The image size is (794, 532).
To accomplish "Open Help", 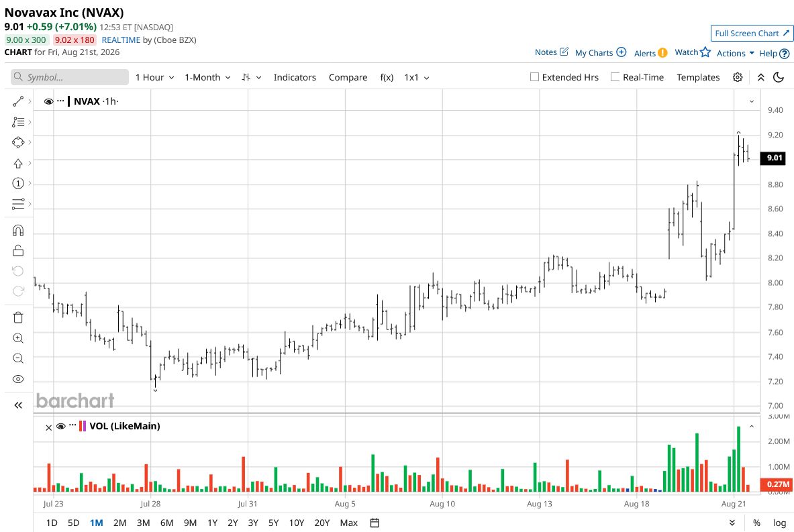I will tap(775, 53).
